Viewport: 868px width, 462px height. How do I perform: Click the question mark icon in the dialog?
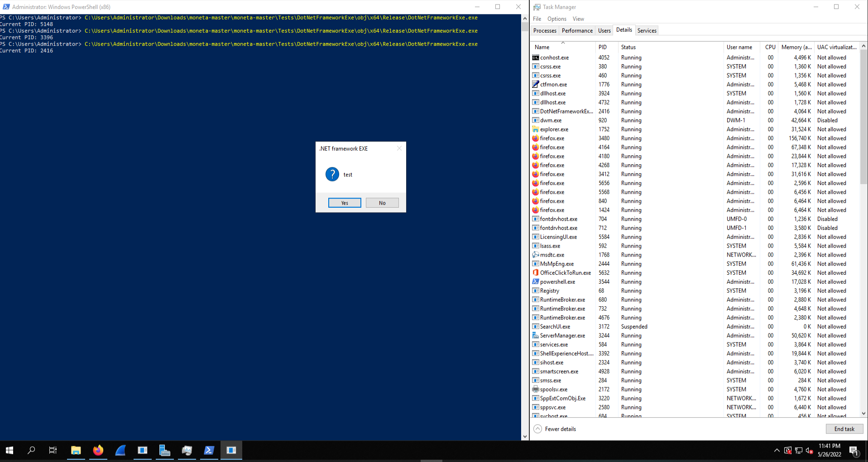332,174
